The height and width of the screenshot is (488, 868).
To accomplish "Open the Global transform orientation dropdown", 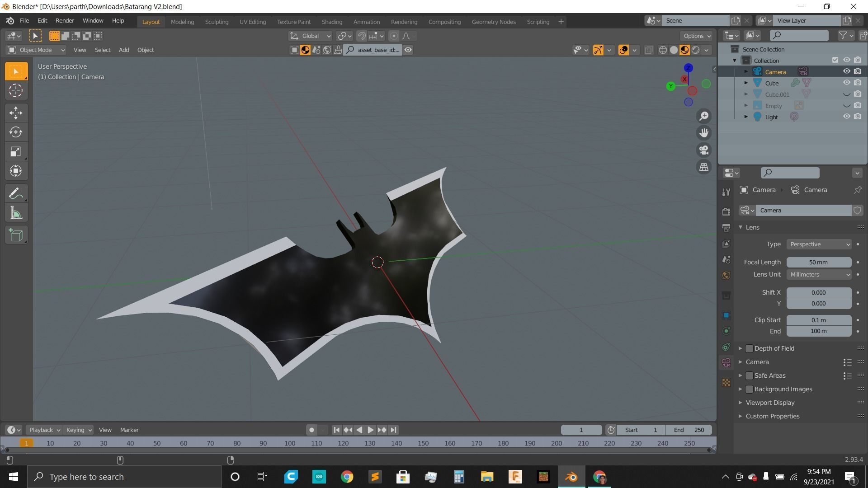I will pos(311,36).
